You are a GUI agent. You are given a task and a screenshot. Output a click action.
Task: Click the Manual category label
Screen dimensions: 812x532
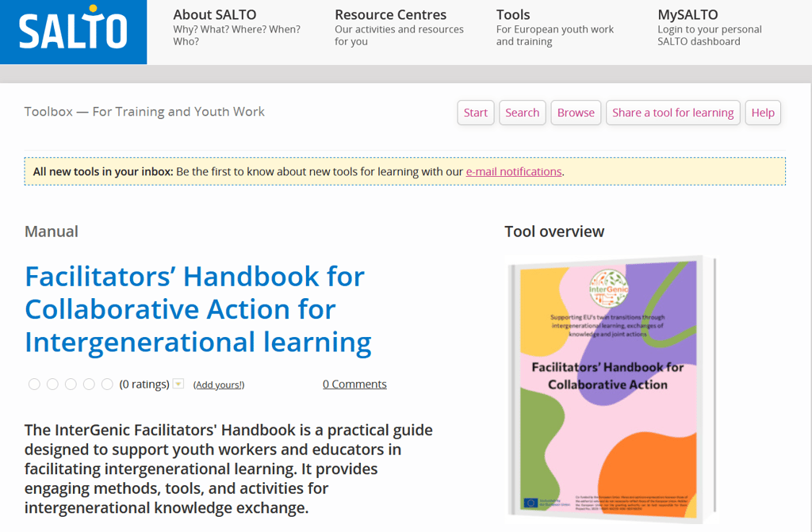point(52,231)
